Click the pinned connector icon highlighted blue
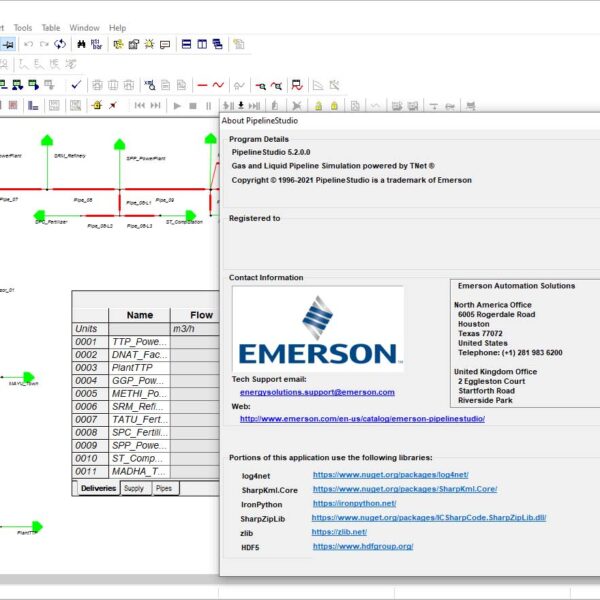Image resolution: width=600 pixels, height=600 pixels. (8, 44)
